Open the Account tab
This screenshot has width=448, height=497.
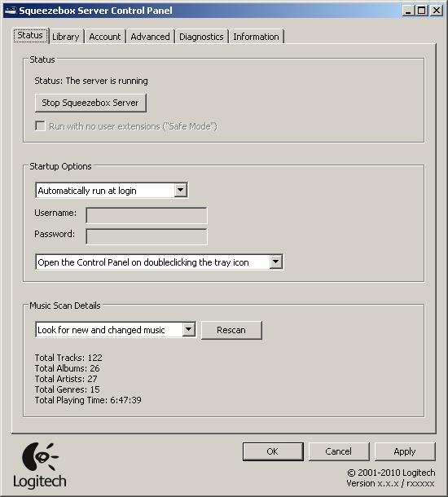pos(105,37)
